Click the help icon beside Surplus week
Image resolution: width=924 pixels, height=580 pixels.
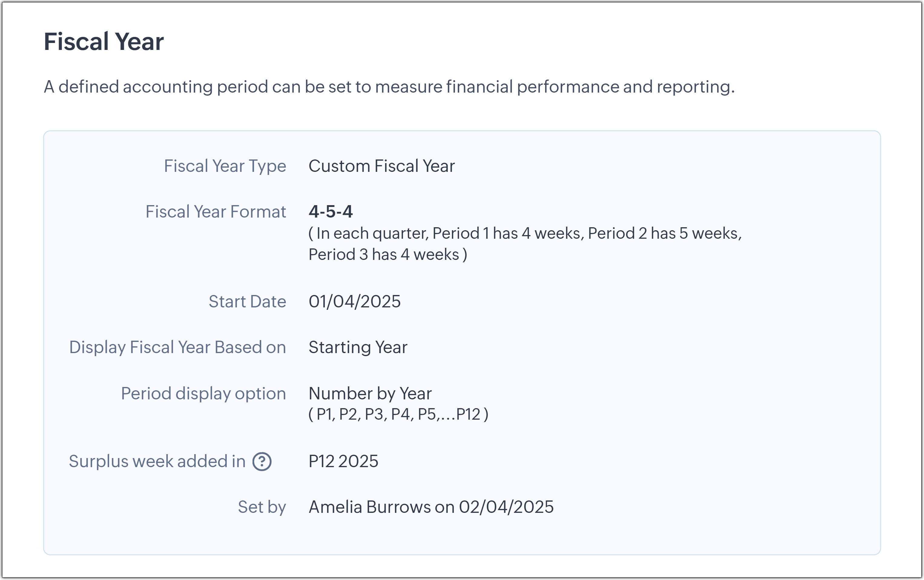tap(262, 461)
